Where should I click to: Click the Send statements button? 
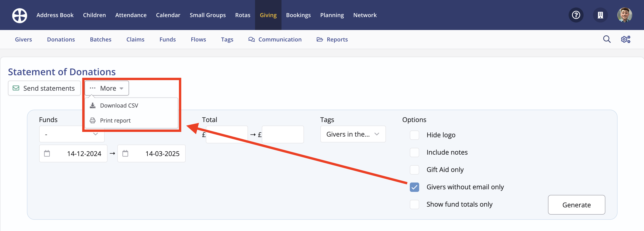click(x=44, y=88)
